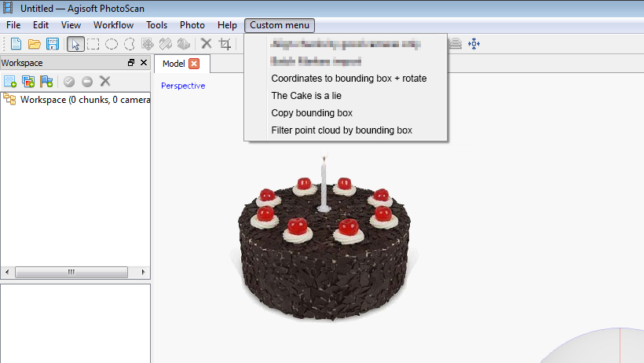Click the Workspace scrollbar right arrow
Image resolution: width=644 pixels, height=363 pixels.
143,272
